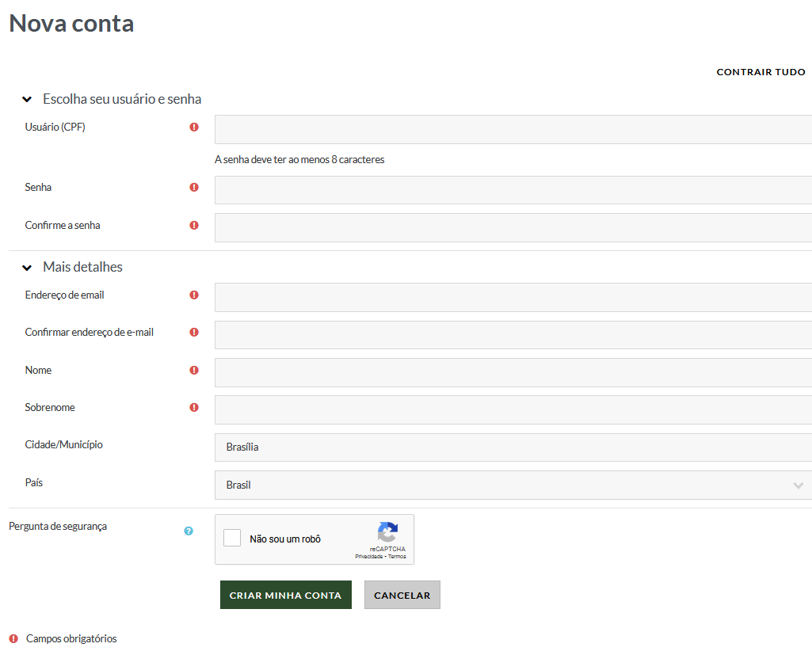Collapse the "Mais detalhes" section

[x=27, y=268]
